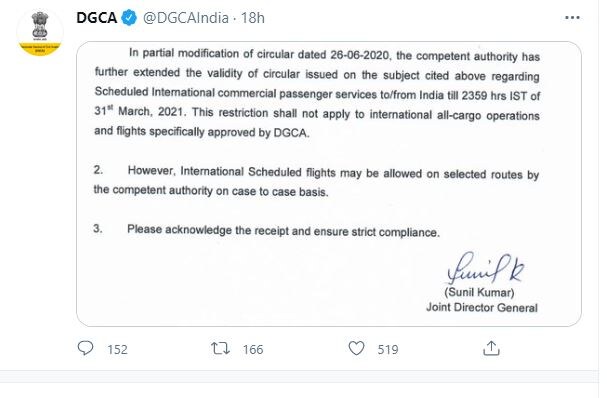Click the 519 likes count
Screen dimensions: 607x398
(388, 350)
